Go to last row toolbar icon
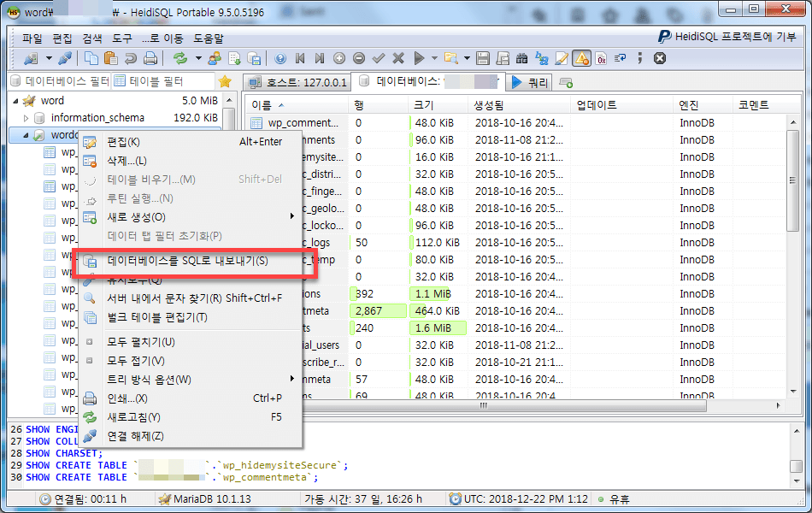 click(320, 58)
